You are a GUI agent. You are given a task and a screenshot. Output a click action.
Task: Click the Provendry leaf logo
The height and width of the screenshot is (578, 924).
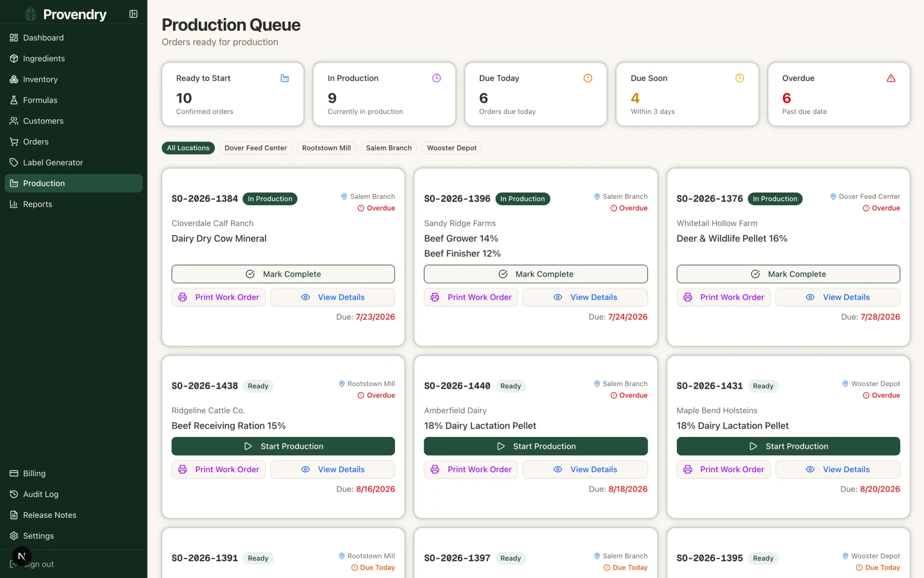point(30,14)
